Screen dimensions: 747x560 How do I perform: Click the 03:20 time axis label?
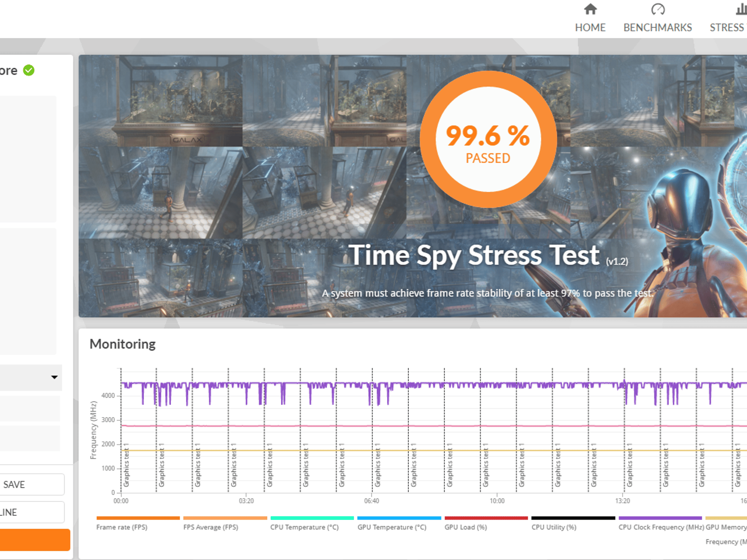(x=246, y=501)
